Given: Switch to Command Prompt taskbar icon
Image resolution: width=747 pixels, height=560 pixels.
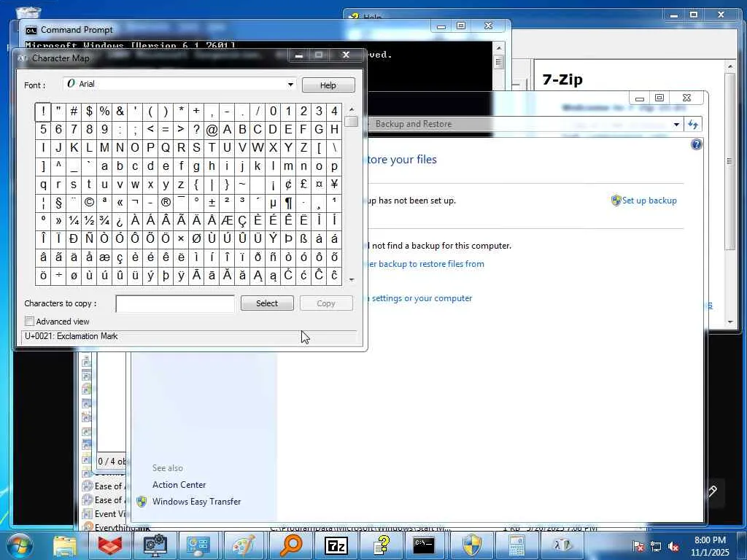Looking at the screenshot, I should coord(424,545).
